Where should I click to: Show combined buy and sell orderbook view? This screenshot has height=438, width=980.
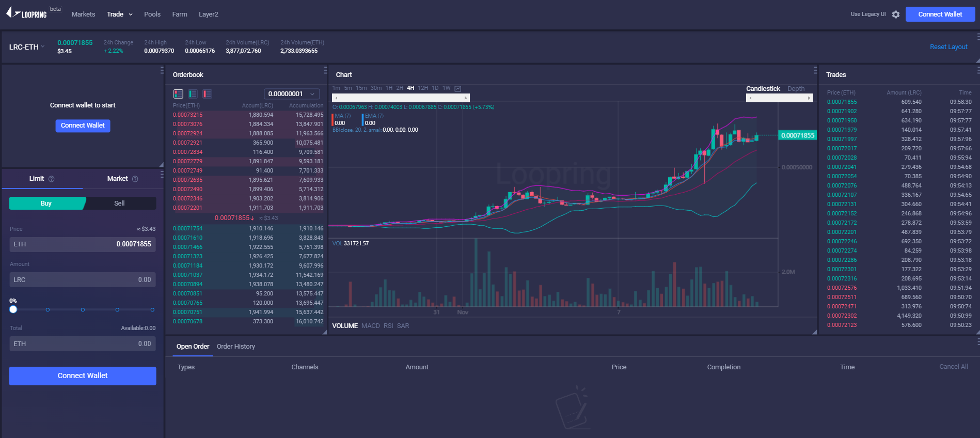tap(179, 94)
